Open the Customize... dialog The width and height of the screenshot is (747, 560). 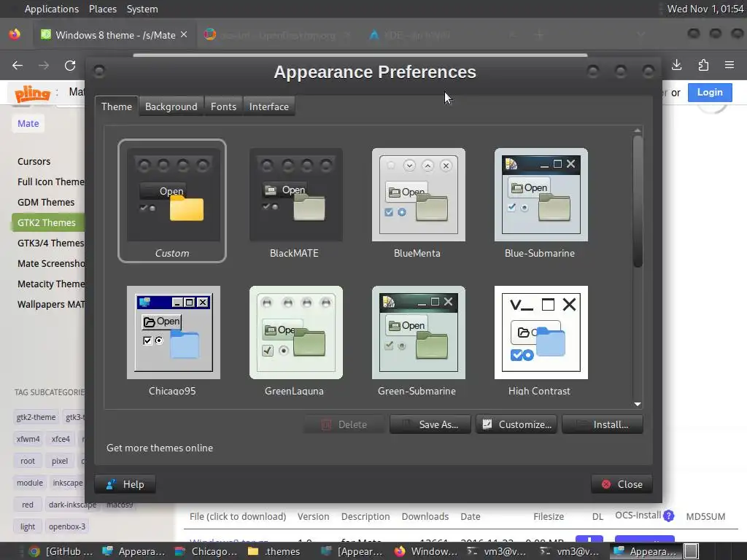516,424
